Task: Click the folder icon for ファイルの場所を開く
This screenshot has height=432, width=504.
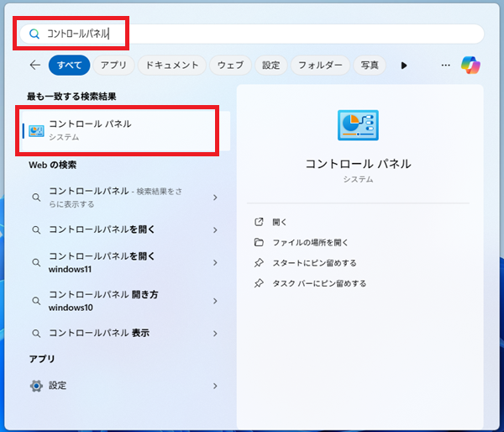Action: [x=259, y=242]
